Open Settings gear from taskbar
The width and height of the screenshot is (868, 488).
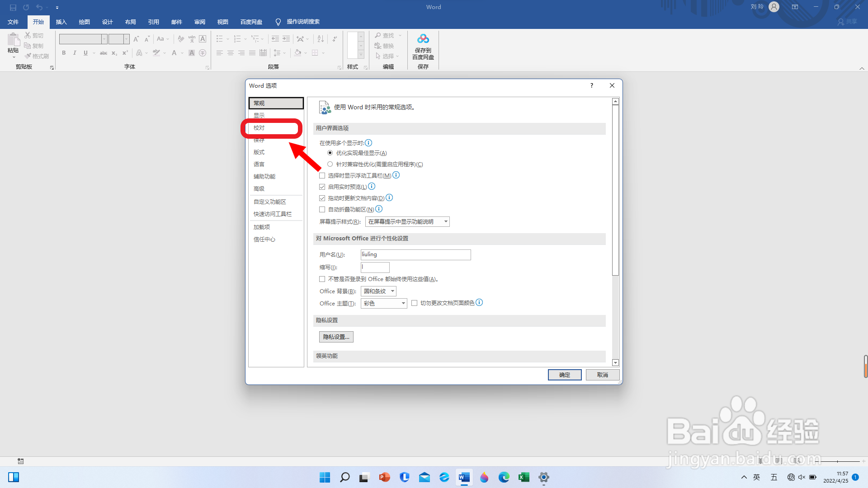click(543, 477)
